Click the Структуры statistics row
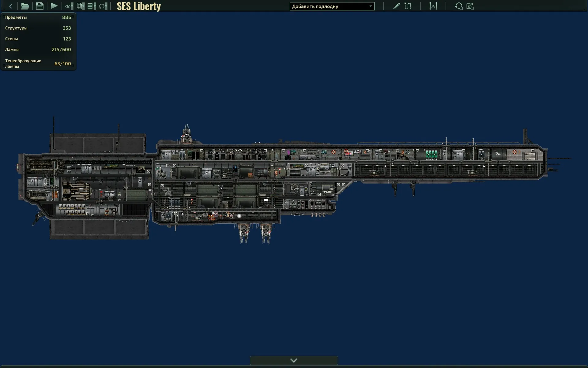 [38, 28]
